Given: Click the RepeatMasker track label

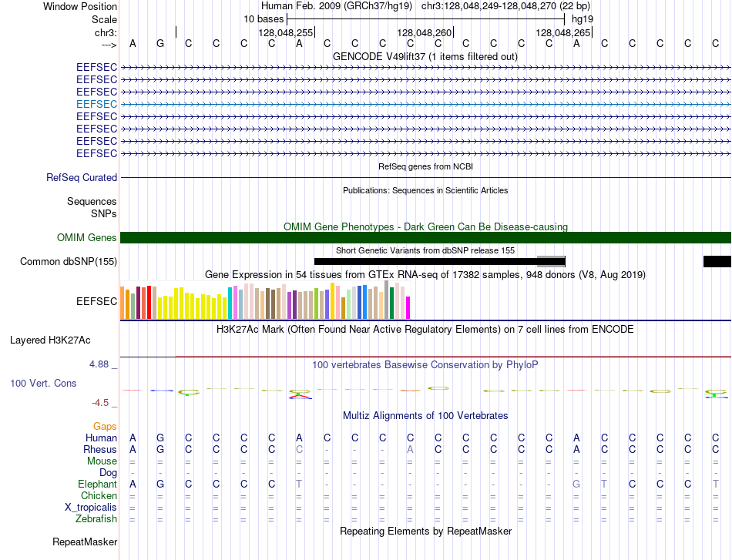Looking at the screenshot, I should (85, 542).
